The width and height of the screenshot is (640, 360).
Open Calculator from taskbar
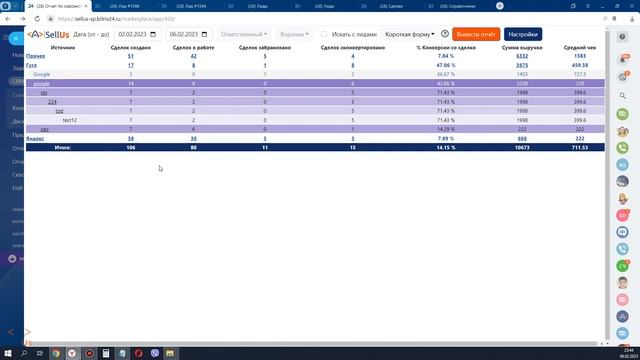(x=106, y=353)
